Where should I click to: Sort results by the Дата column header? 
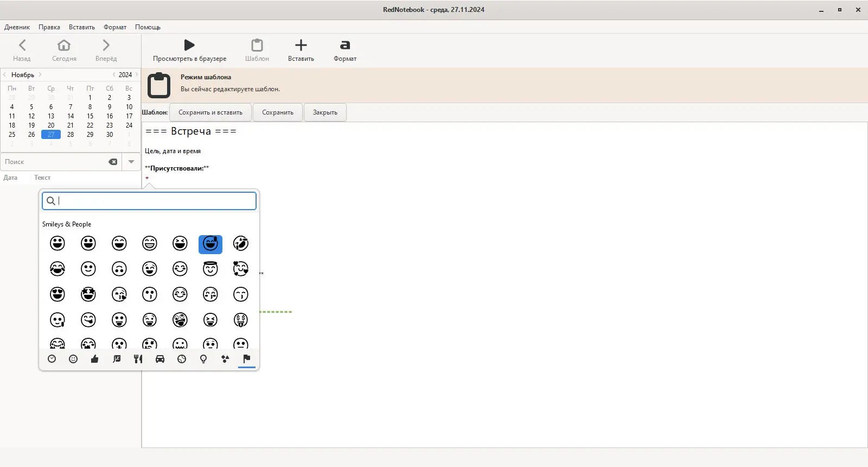pyautogui.click(x=10, y=178)
